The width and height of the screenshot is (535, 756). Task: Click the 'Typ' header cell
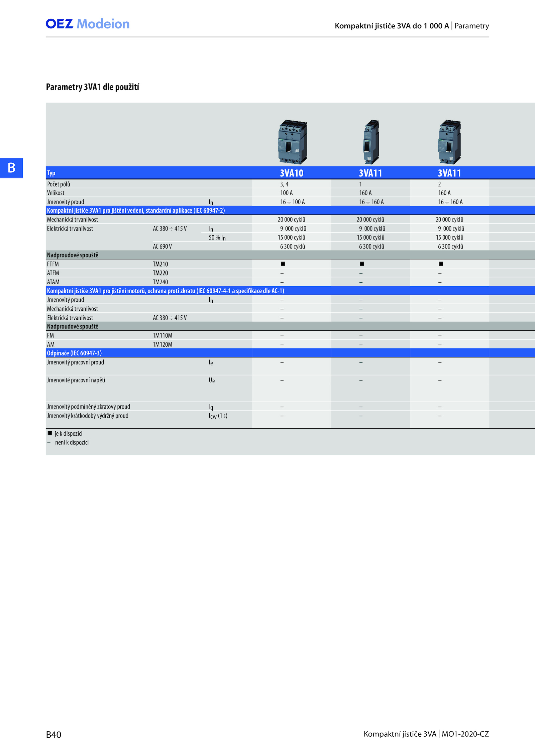(51, 173)
